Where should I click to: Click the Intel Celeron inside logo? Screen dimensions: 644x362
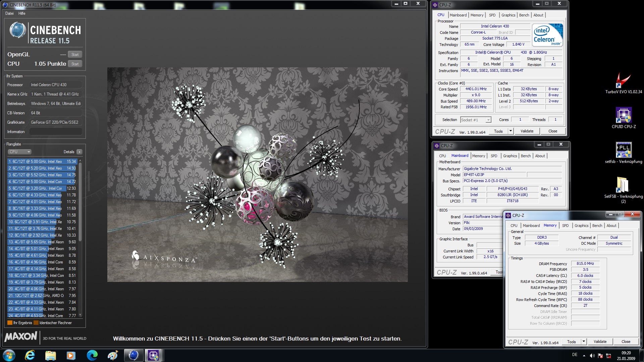pos(548,35)
